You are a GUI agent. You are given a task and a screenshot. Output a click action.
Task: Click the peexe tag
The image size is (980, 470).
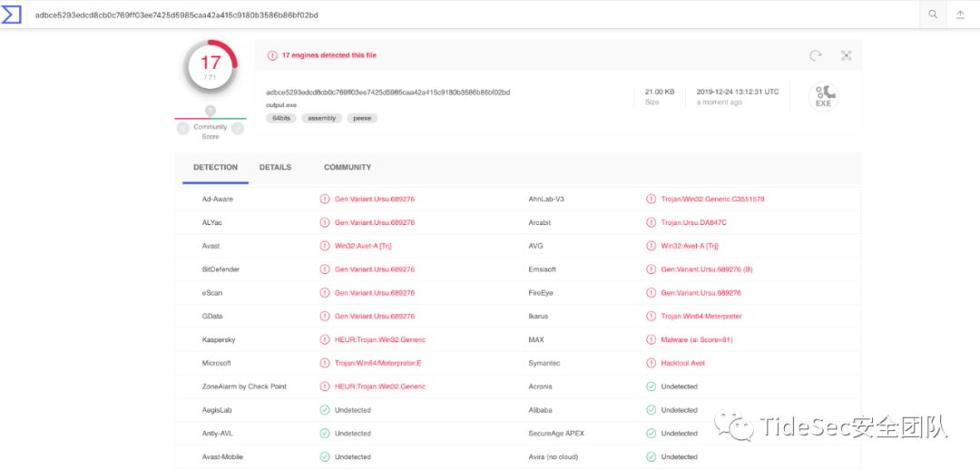pos(362,118)
